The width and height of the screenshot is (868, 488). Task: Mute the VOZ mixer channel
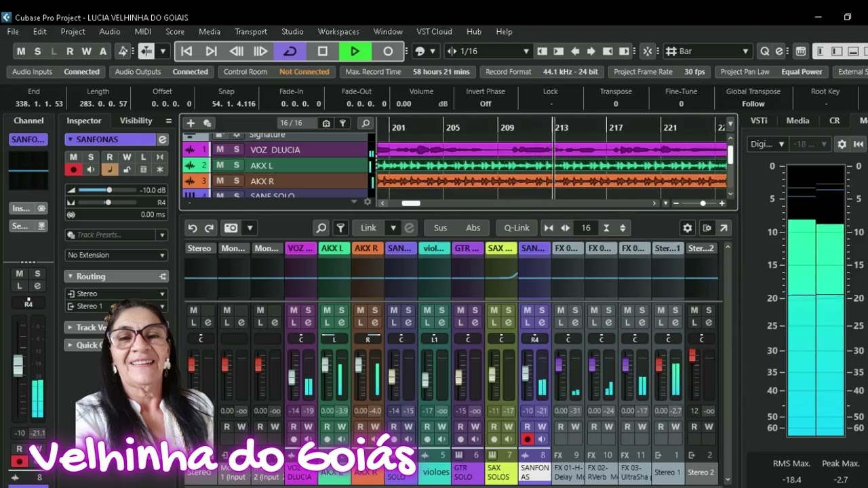point(294,310)
